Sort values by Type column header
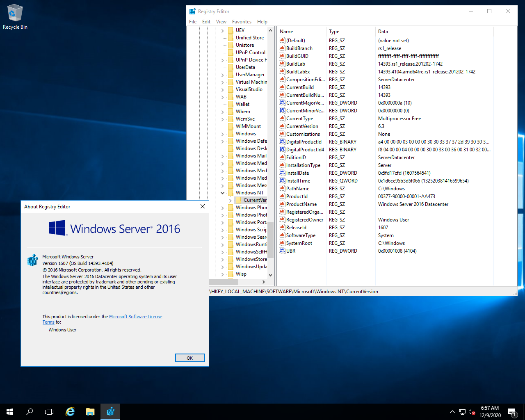This screenshot has height=420, width=525. tap(351, 32)
